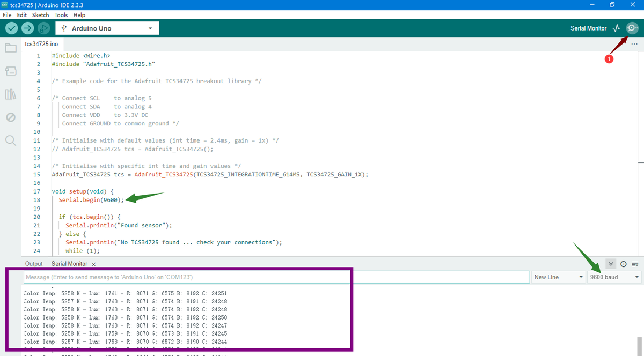Screen dimensions: 644x356
Task: Open the Search panel magnifier icon
Action: coord(11,140)
